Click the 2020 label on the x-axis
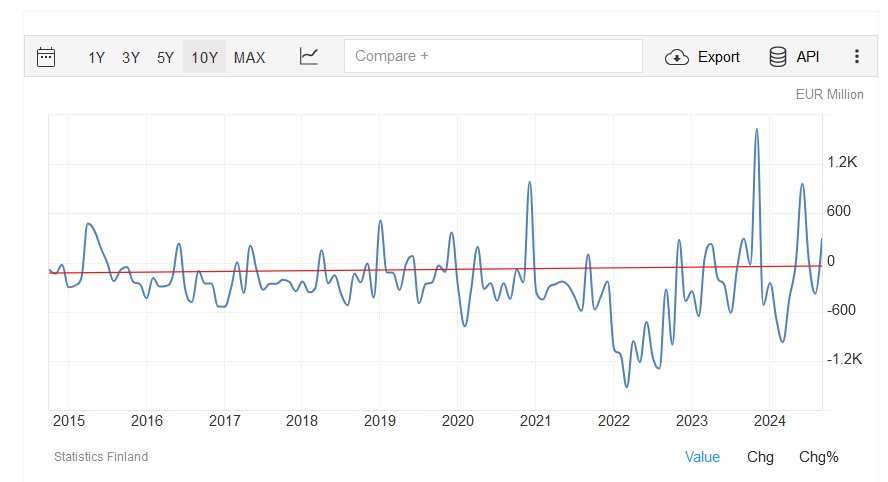Image resolution: width=888 pixels, height=482 pixels. [457, 420]
